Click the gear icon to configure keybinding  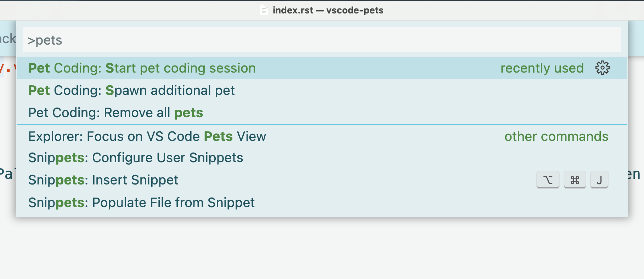point(602,68)
